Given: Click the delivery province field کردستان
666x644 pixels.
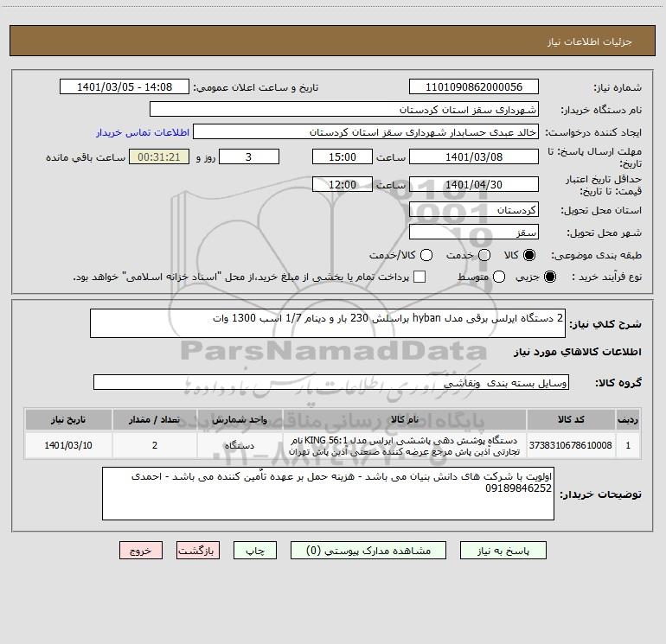Looking at the screenshot, I should (x=474, y=210).
